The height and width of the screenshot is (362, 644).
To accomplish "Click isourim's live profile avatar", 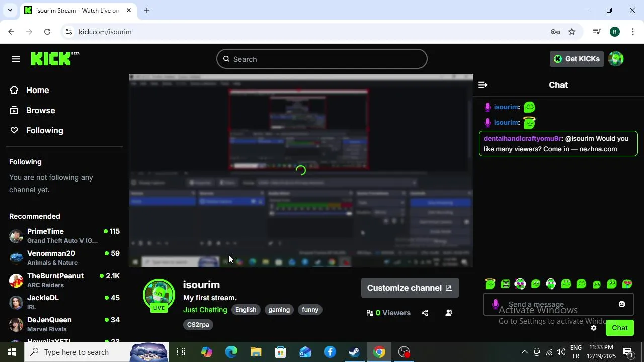I will pyautogui.click(x=159, y=295).
